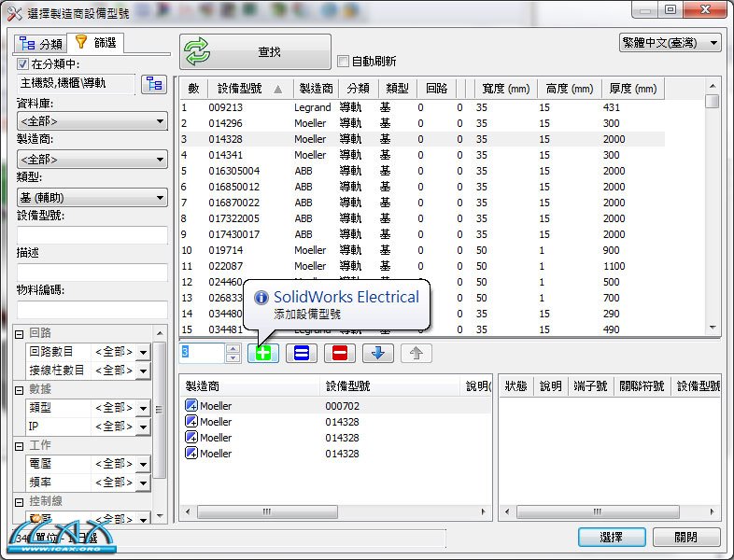Click the 選擇 button
This screenshot has height=560, width=734.
(x=612, y=538)
